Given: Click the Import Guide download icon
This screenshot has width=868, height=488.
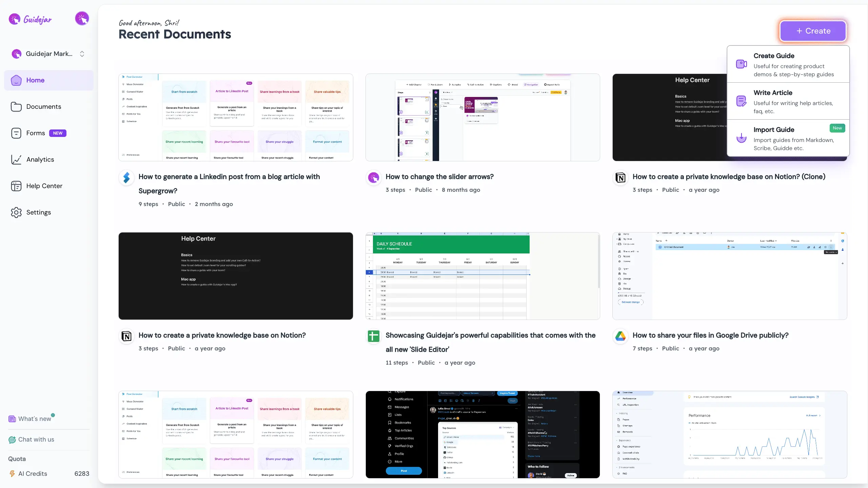Looking at the screenshot, I should (742, 138).
